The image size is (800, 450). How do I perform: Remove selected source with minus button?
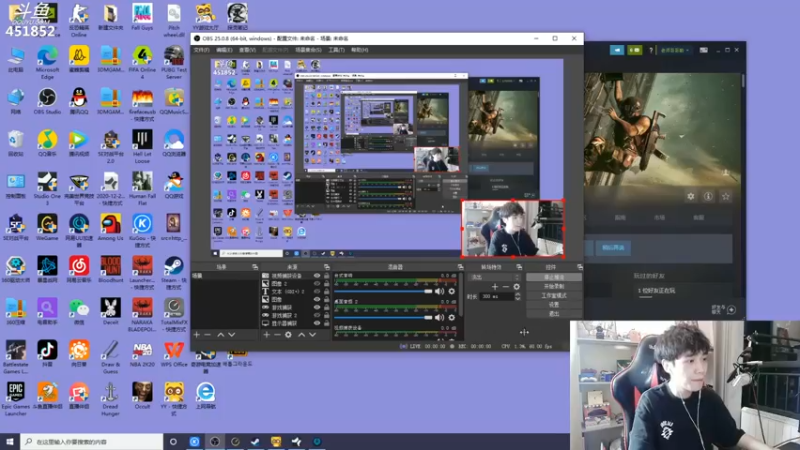[x=277, y=335]
